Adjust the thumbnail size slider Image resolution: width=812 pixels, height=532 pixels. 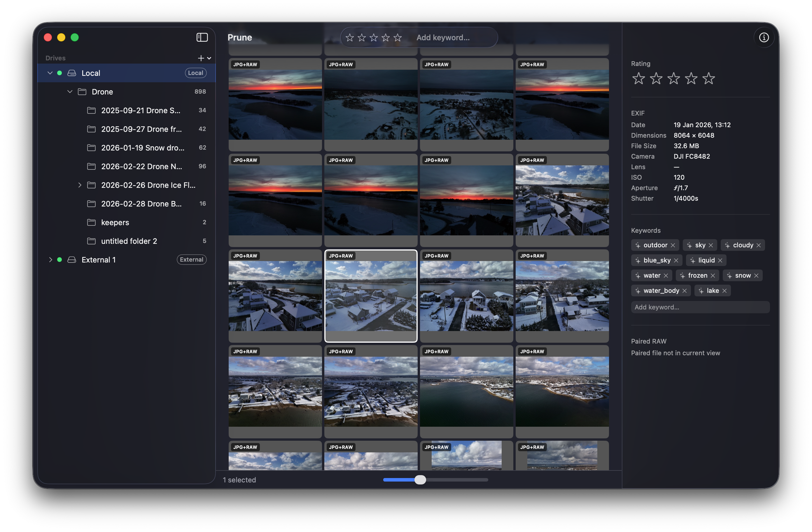(x=420, y=480)
